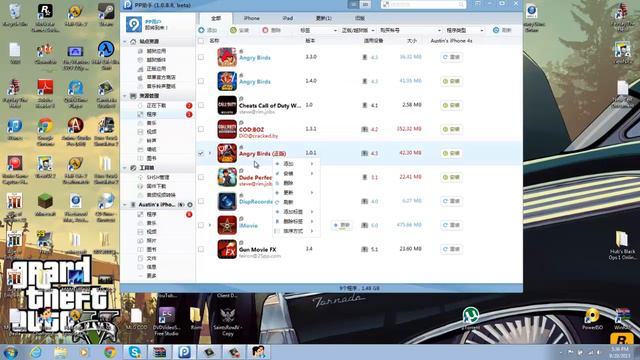Check the DispRecorder row checkbox
Viewport: 640px width, 360px height.
pos(201,201)
